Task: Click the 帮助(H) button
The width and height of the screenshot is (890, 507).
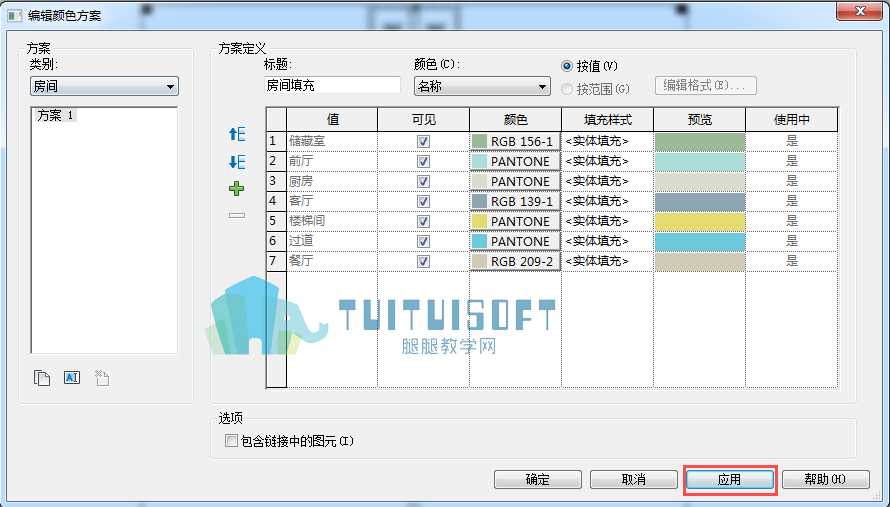Action: [x=825, y=479]
